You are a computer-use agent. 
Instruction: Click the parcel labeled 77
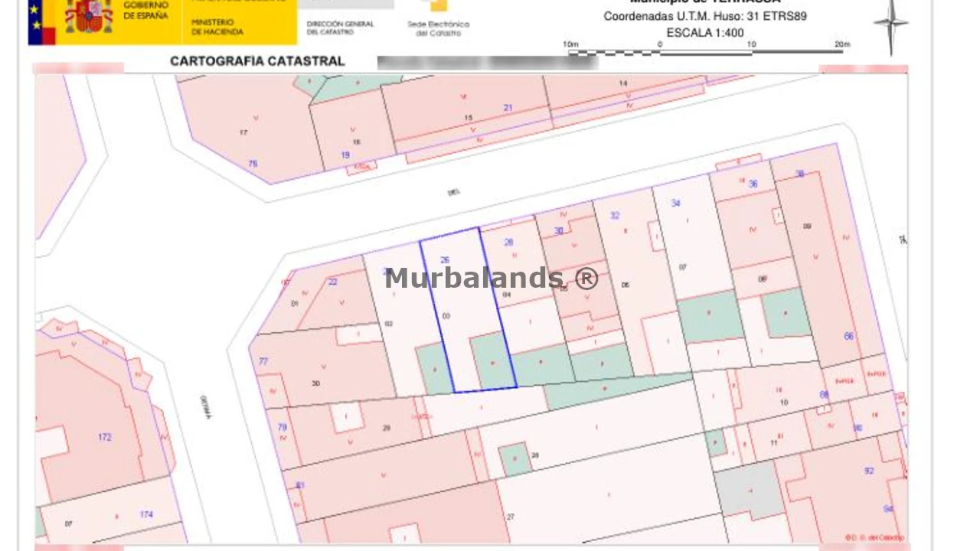pyautogui.click(x=263, y=361)
